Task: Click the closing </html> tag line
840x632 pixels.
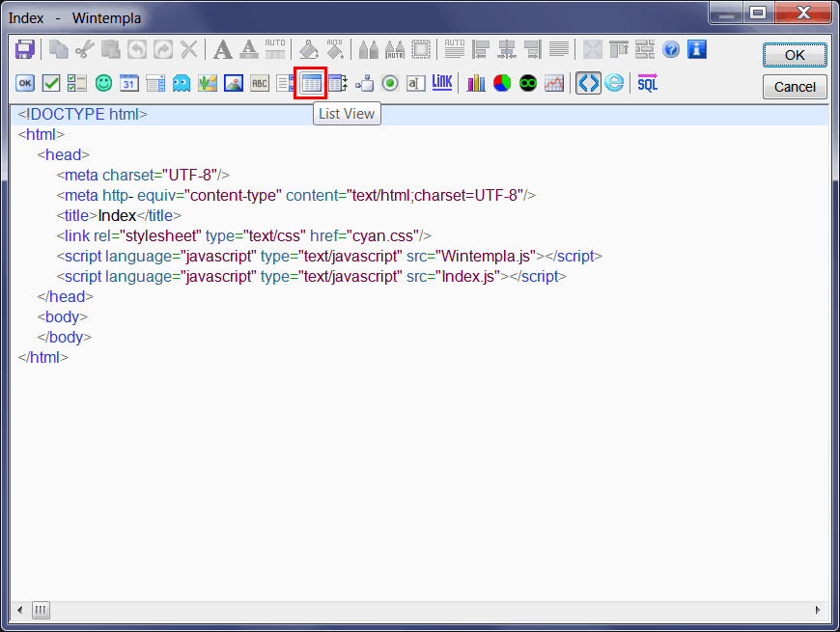Action: point(42,357)
